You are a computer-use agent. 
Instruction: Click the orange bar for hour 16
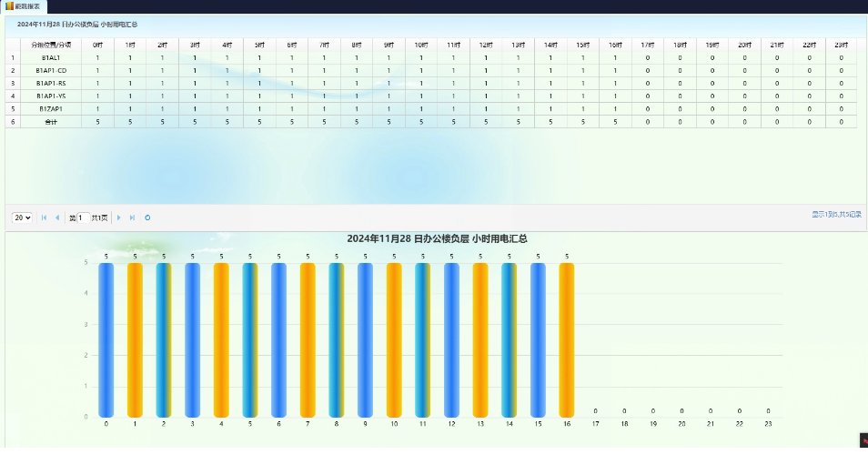point(567,339)
